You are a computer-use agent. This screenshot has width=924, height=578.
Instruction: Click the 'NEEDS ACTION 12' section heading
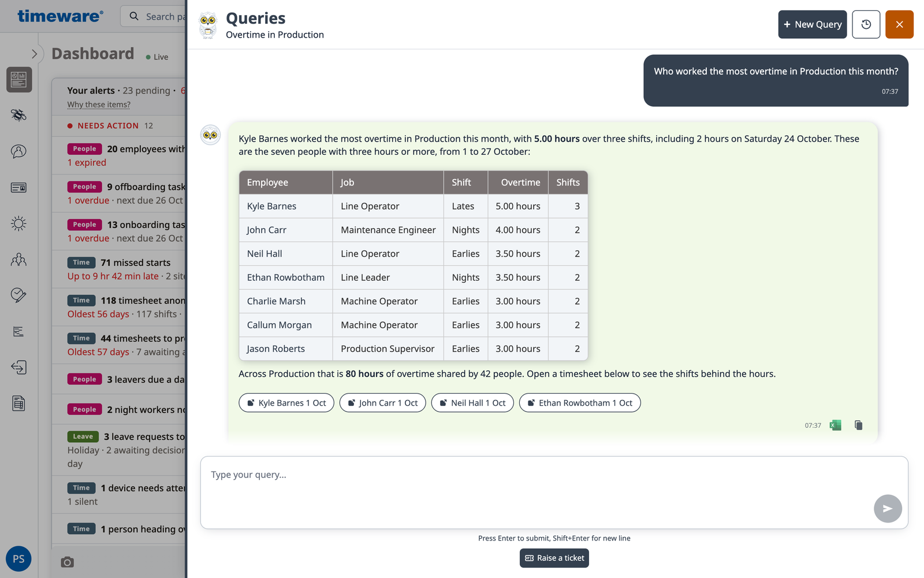pos(110,125)
